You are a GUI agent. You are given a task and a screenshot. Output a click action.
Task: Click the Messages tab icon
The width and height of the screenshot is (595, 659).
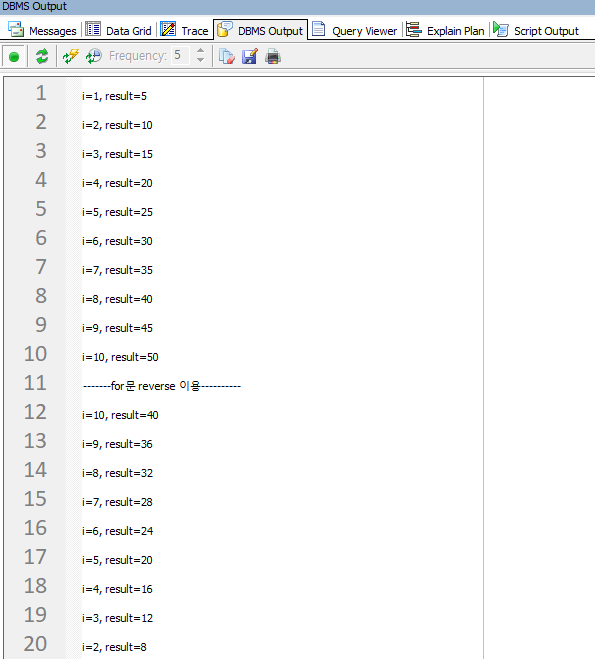16,29
